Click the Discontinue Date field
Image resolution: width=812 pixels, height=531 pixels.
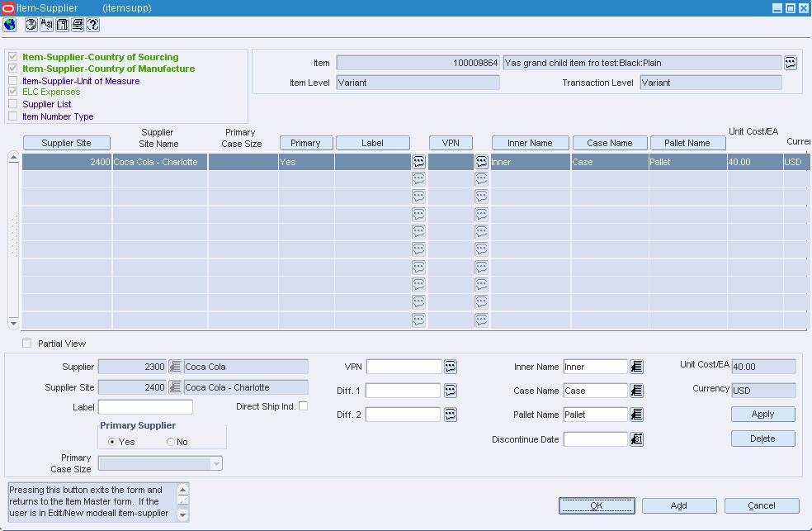coord(596,439)
